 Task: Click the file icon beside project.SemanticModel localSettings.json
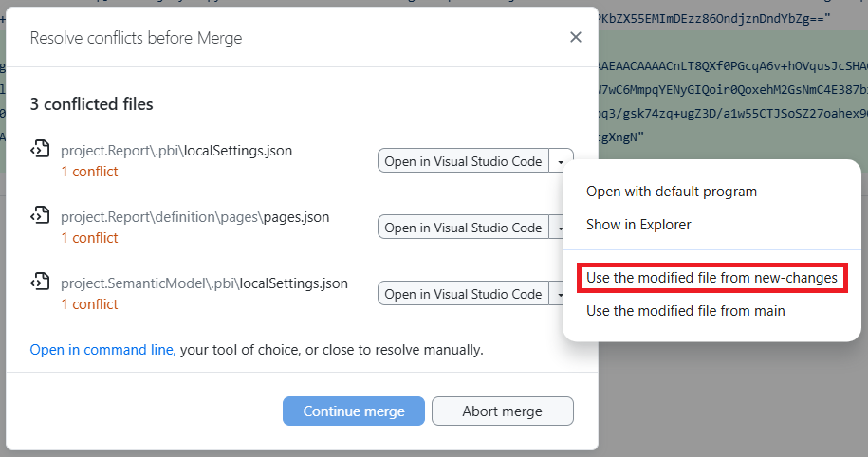(x=40, y=282)
